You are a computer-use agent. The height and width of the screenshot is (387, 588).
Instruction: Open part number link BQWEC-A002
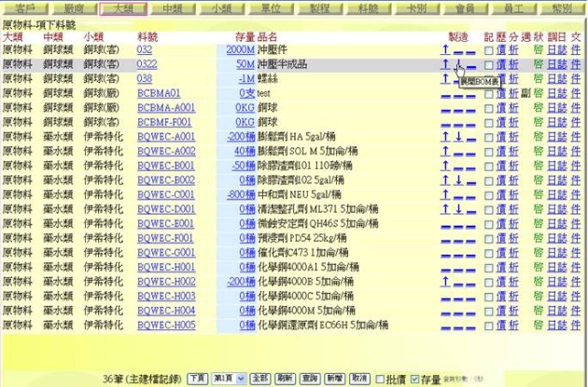coord(165,152)
